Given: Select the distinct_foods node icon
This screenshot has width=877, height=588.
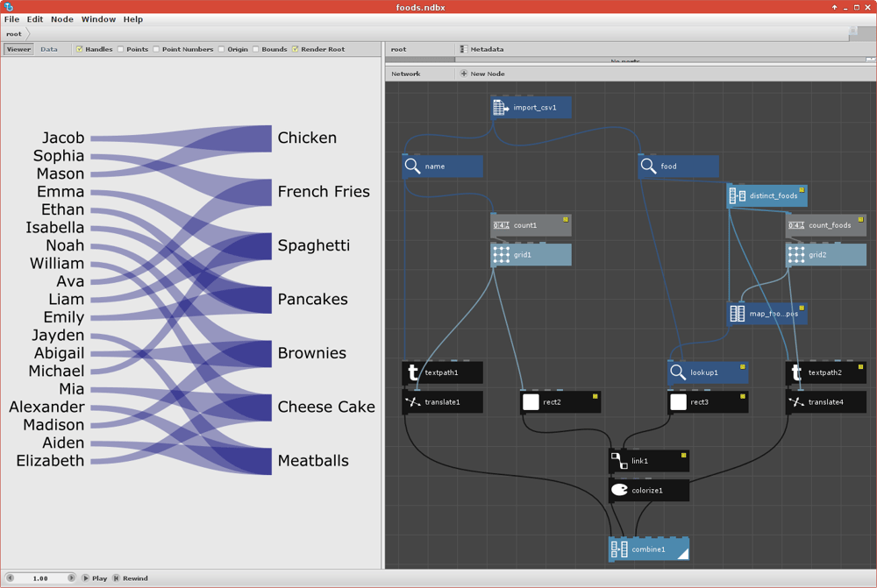Looking at the screenshot, I should tap(738, 195).
